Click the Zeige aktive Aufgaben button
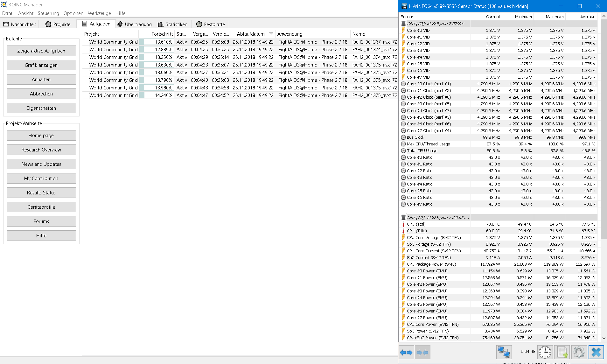The width and height of the screenshot is (607, 364). point(41,51)
